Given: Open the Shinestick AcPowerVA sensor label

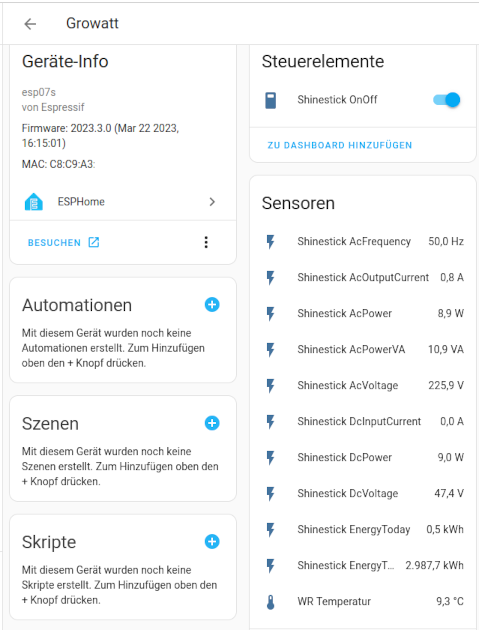Looking at the screenshot, I should tap(351, 349).
